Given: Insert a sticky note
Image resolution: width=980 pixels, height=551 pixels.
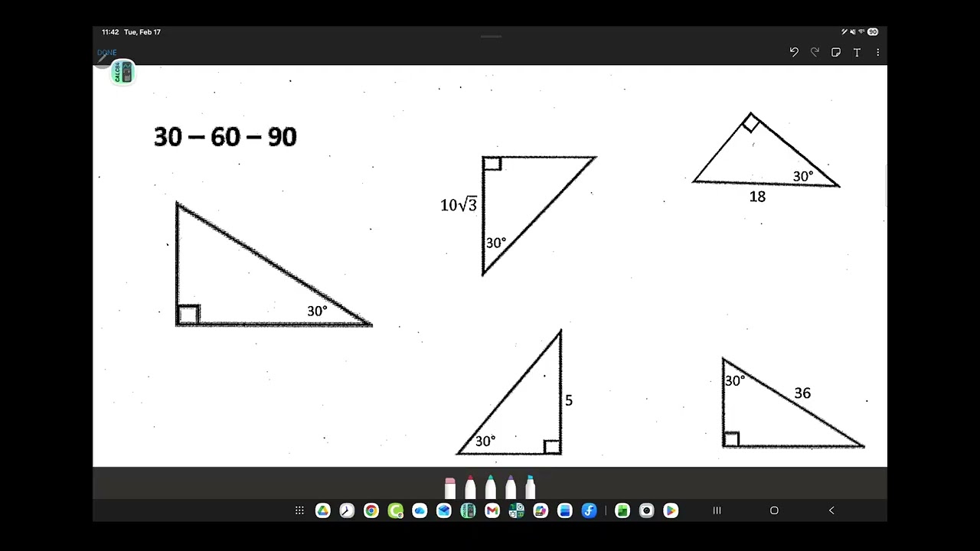Looking at the screenshot, I should (x=836, y=52).
